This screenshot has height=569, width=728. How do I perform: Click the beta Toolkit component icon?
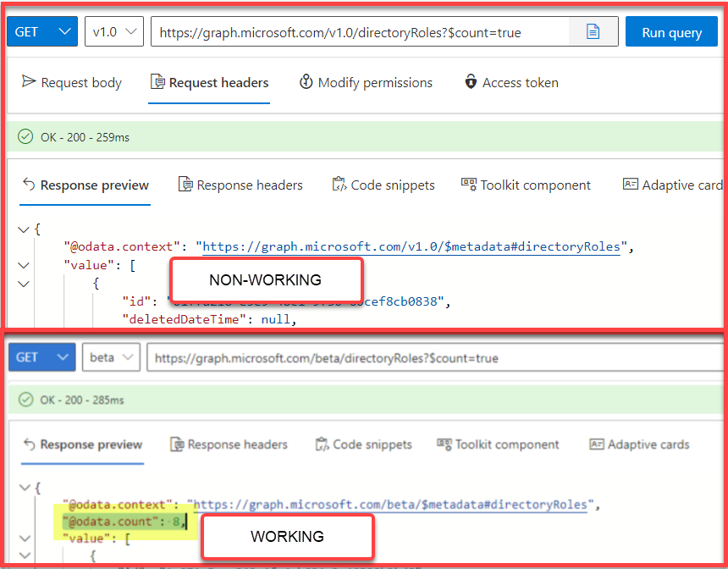click(x=444, y=444)
